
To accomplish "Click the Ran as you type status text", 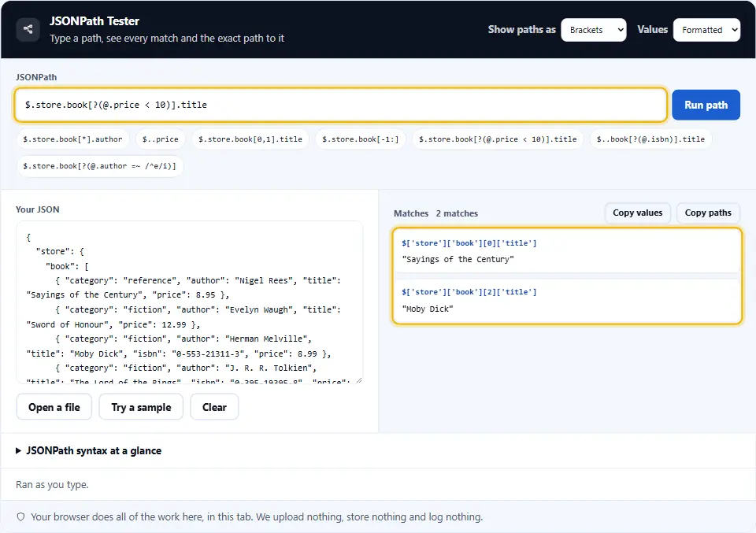I will click(x=52, y=485).
